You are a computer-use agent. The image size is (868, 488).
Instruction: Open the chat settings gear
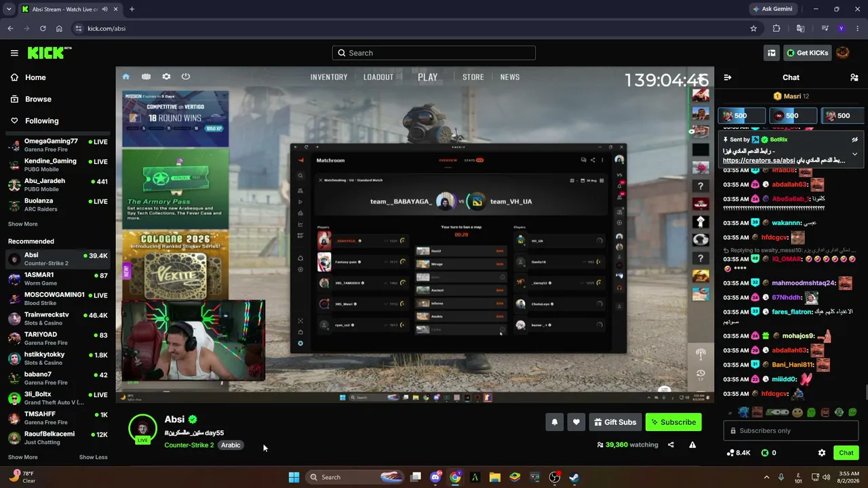pyautogui.click(x=822, y=453)
